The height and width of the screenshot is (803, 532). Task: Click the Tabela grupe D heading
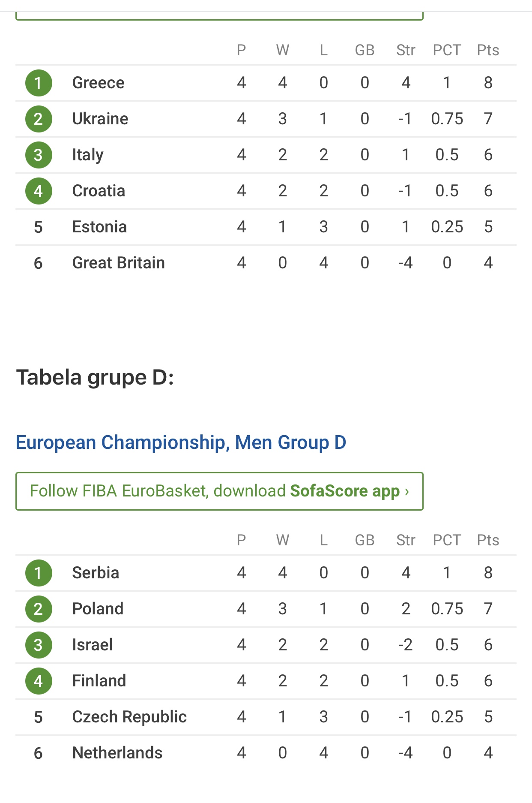click(x=95, y=378)
